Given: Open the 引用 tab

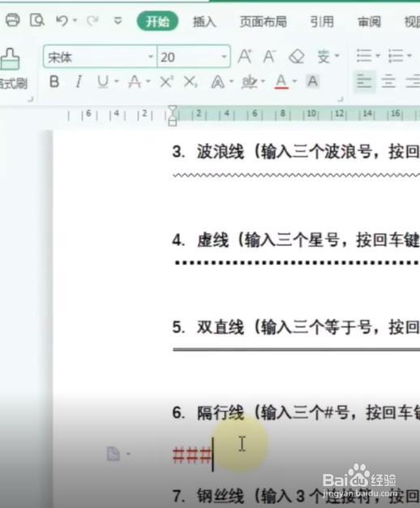Looking at the screenshot, I should (322, 22).
